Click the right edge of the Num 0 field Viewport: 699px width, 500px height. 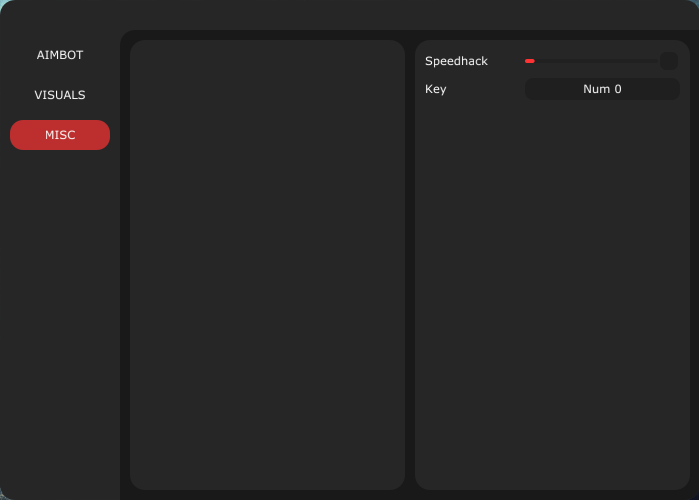[x=673, y=89]
